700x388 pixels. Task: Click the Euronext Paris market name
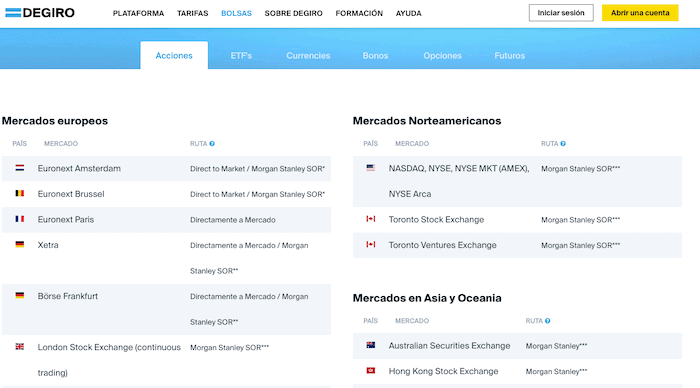click(66, 219)
